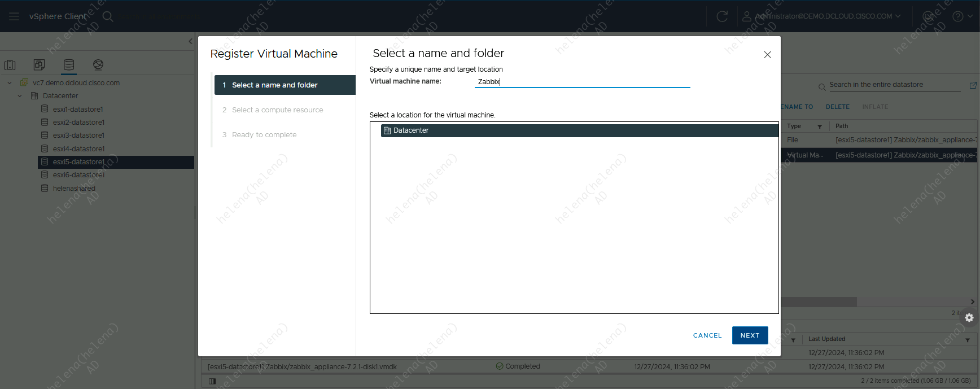Click the refresh icon in top bar

pos(722,16)
